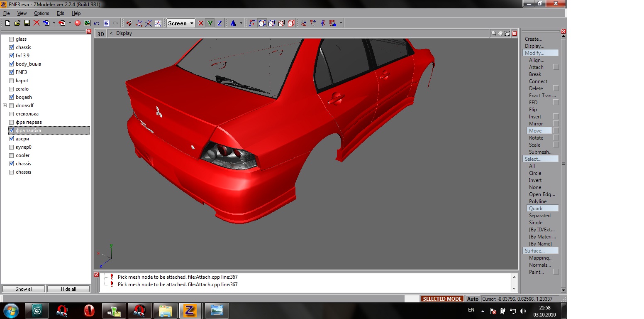Click the viewport pan hand icon
Image resolution: width=644 pixels, height=319 pixels.
[x=500, y=33]
